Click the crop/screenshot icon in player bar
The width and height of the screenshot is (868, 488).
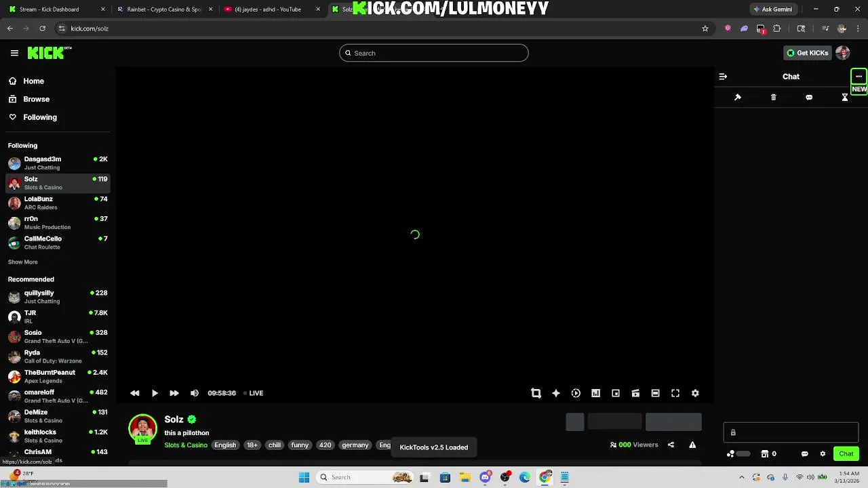click(x=536, y=393)
